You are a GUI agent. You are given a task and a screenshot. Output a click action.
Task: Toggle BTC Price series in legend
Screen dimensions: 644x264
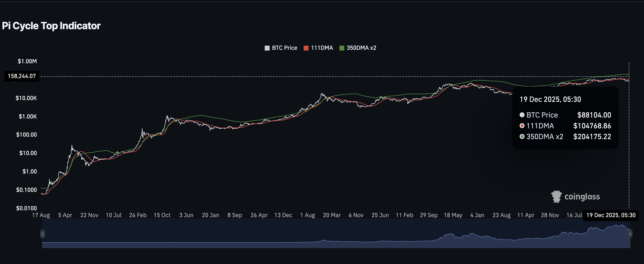tap(284, 48)
